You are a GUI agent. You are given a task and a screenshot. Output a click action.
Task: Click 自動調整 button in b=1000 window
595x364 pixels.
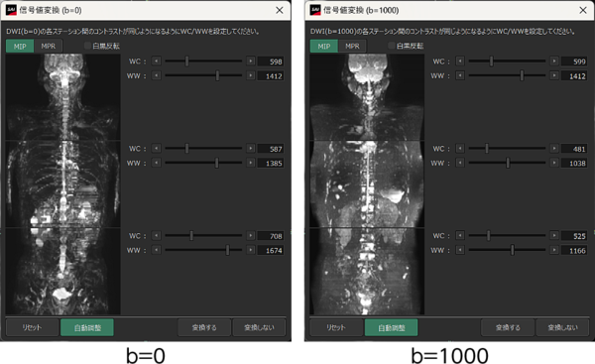click(x=392, y=327)
